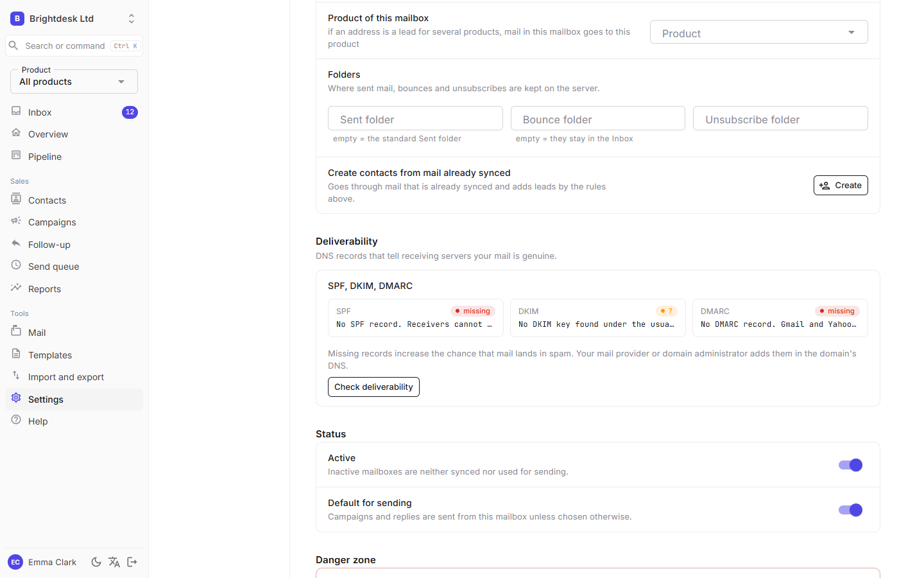Go to Overview page
The width and height of the screenshot is (924, 578).
(74, 134)
